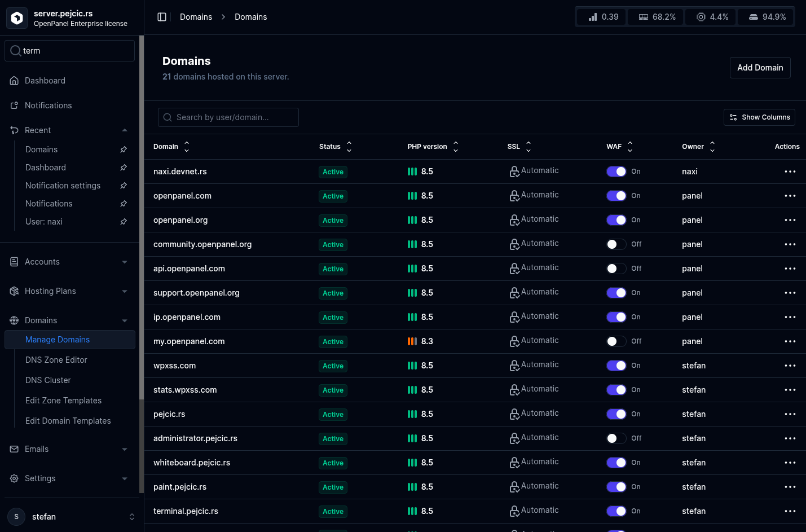Image resolution: width=806 pixels, height=532 pixels.
Task: Click the PHP version bars icon for stats.wpxss.com
Action: [412, 390]
